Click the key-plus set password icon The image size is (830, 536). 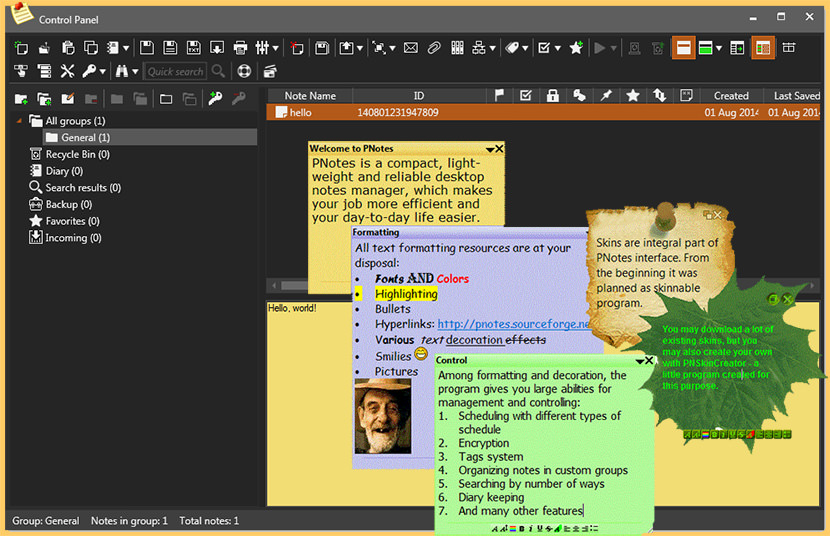pos(215,98)
